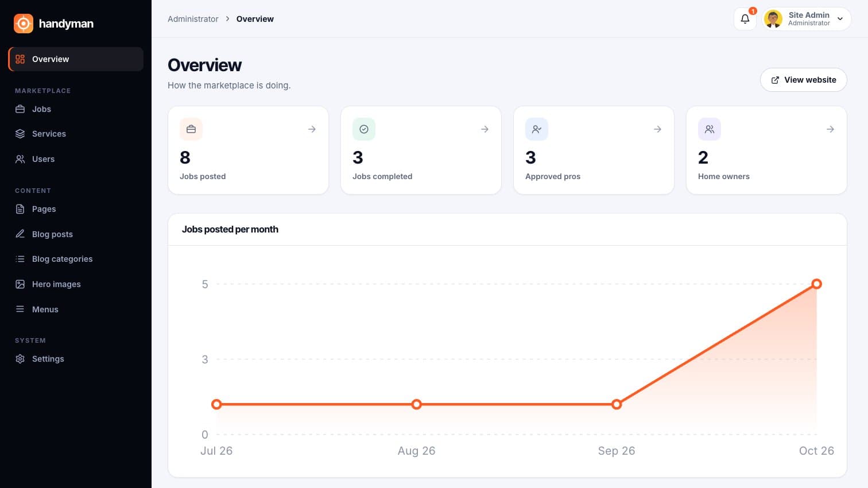
Task: Click the Jobs posted briefcase icon
Action: (x=191, y=129)
